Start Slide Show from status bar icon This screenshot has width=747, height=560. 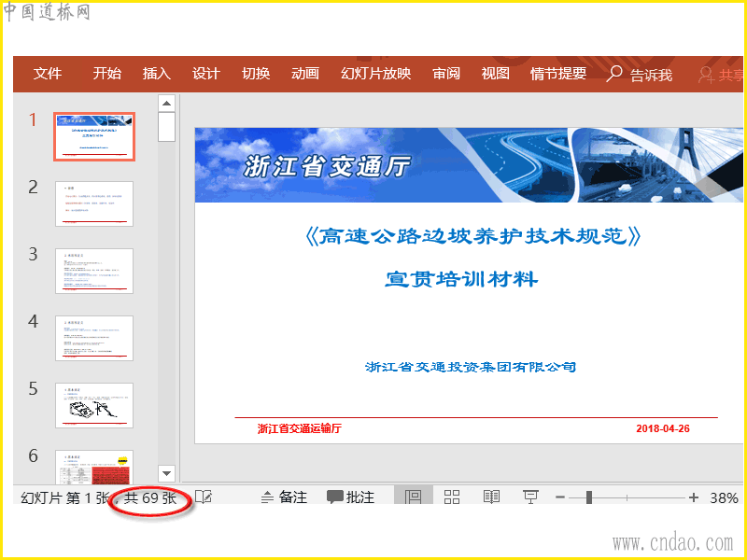tap(530, 497)
